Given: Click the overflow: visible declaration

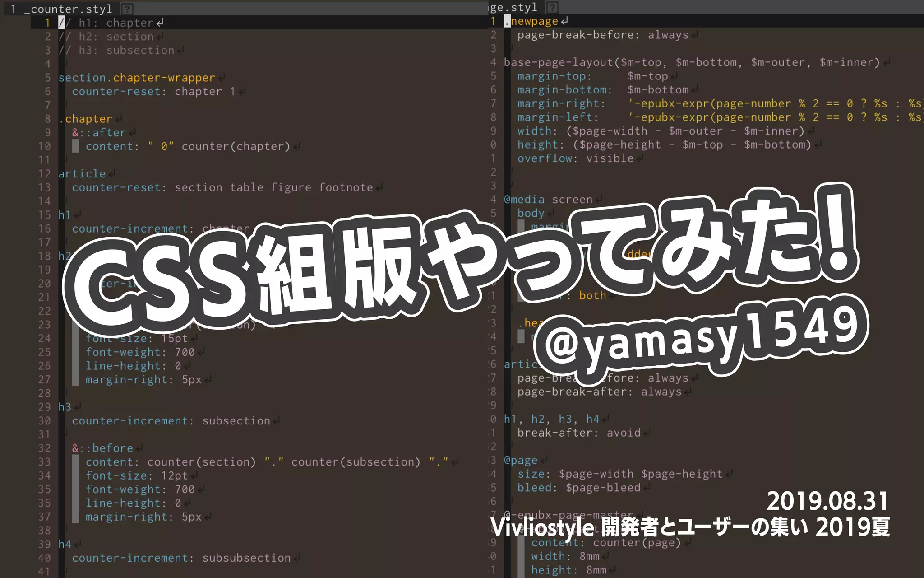Looking at the screenshot, I should tap(575, 158).
